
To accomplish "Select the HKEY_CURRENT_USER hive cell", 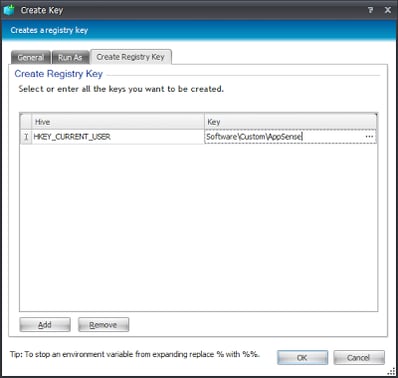I will pyautogui.click(x=118, y=137).
